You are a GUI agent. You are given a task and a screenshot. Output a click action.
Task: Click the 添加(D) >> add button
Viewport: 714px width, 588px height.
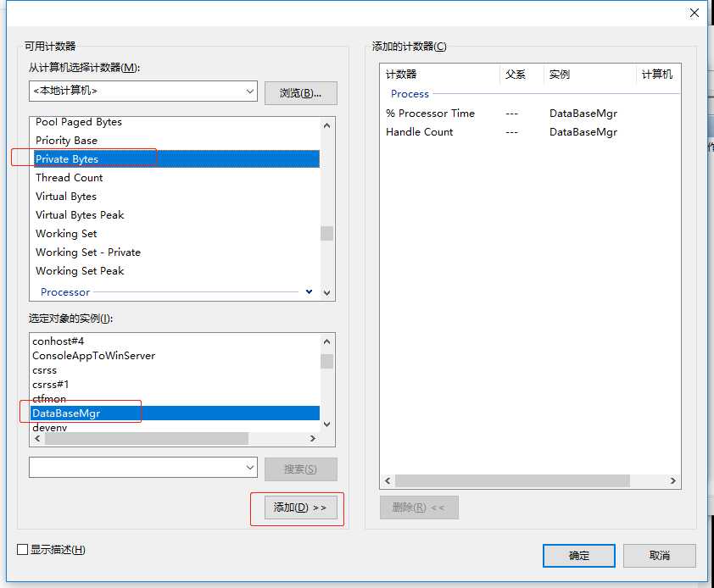300,508
